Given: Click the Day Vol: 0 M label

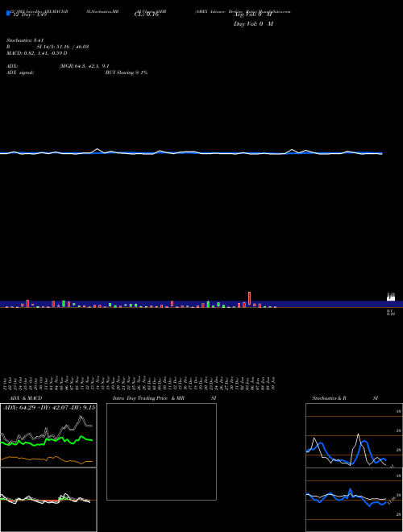Looking at the screenshot, I should click(253, 23).
